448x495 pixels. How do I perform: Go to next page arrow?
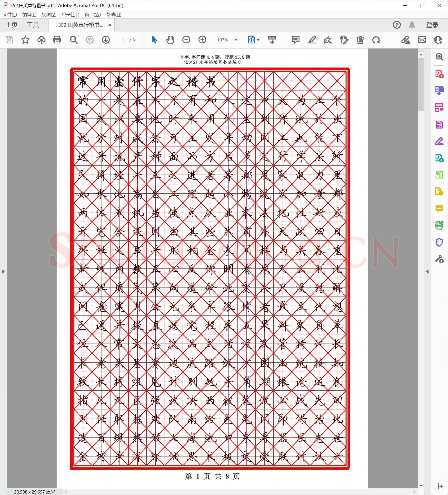tap(106, 40)
